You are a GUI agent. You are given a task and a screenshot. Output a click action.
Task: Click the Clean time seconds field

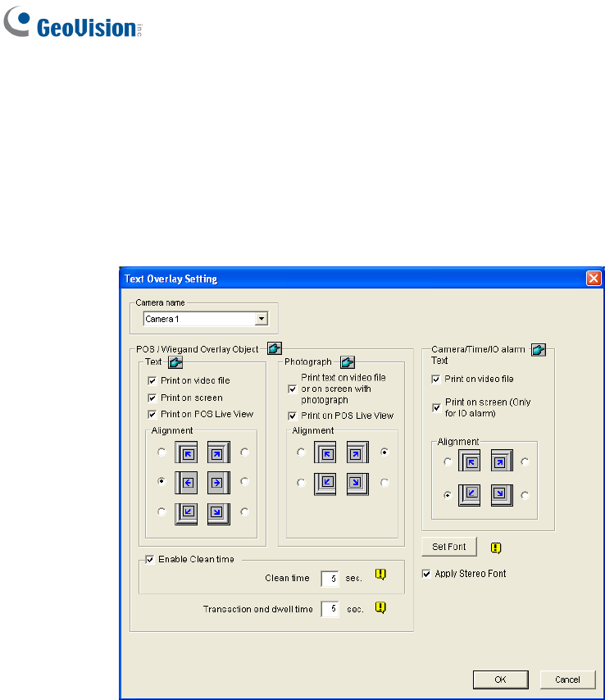click(330, 579)
